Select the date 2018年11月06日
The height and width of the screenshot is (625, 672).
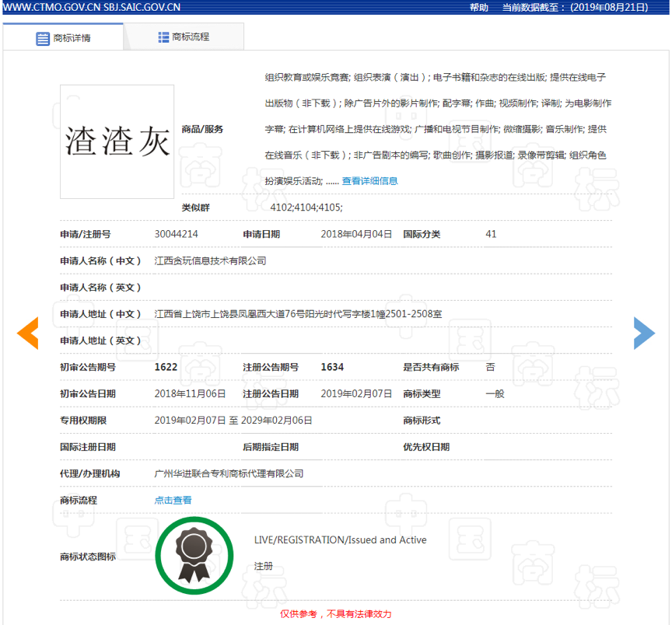190,393
